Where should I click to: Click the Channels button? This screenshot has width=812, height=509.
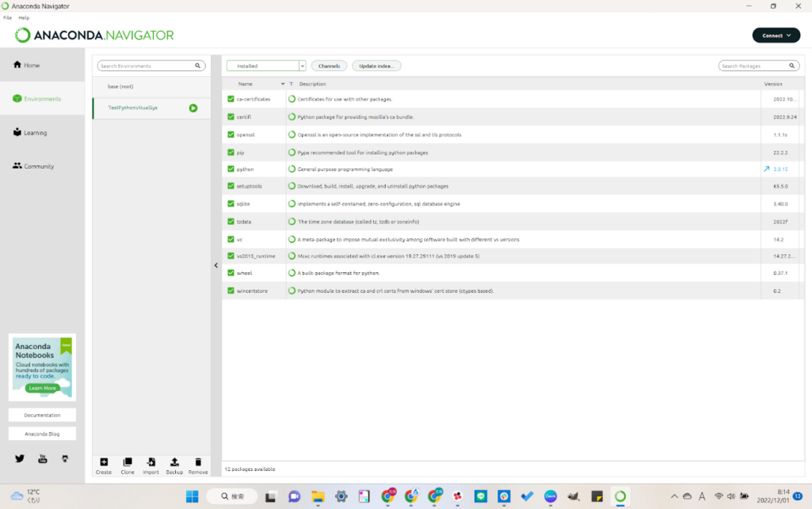(x=329, y=66)
